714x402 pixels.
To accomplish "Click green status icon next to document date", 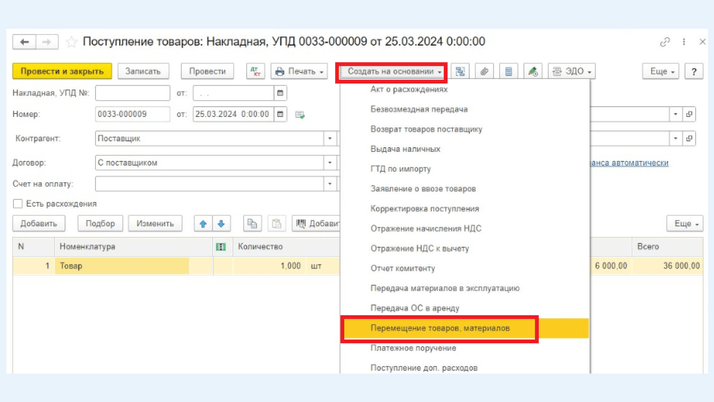I will pyautogui.click(x=300, y=115).
